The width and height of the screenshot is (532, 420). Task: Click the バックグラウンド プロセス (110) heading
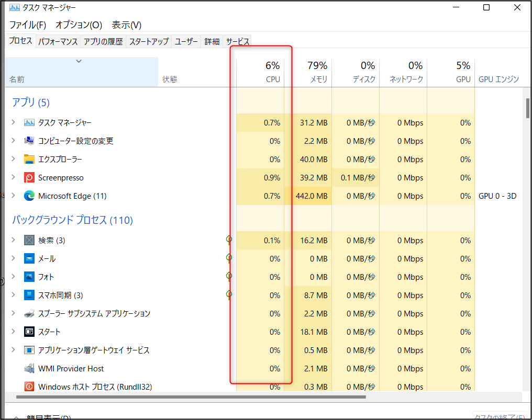(73, 220)
